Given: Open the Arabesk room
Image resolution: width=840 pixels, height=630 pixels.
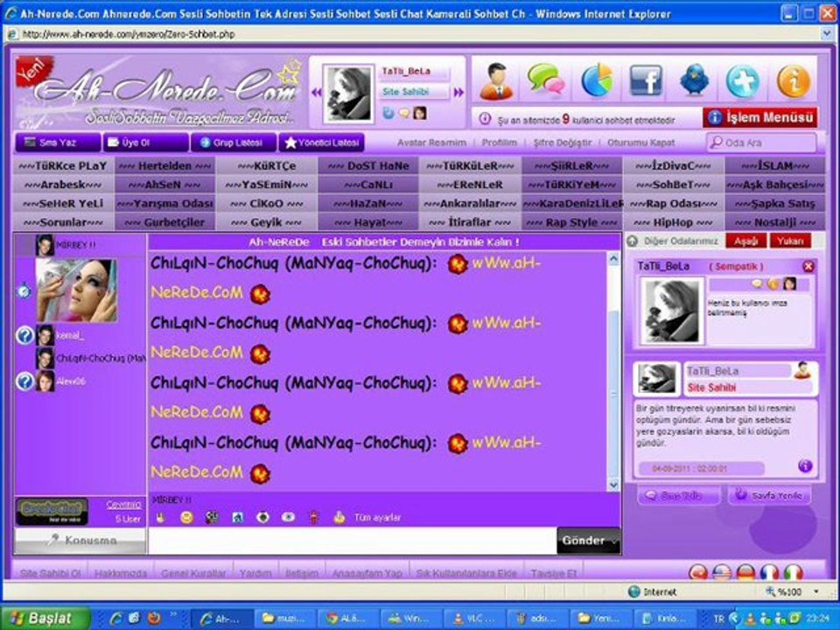Looking at the screenshot, I should click(63, 185).
